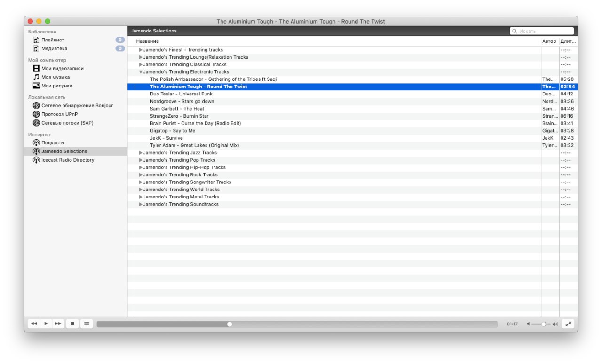This screenshot has width=602, height=364.
Task: Expand Jamendo's Trending Classical Tracks
Action: pyautogui.click(x=141, y=64)
